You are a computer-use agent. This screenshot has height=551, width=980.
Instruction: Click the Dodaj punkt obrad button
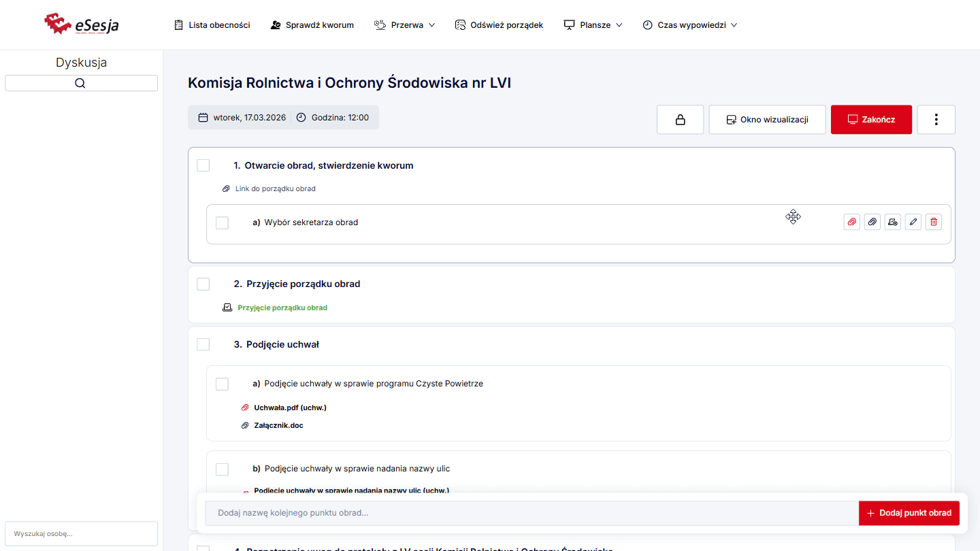click(x=909, y=513)
